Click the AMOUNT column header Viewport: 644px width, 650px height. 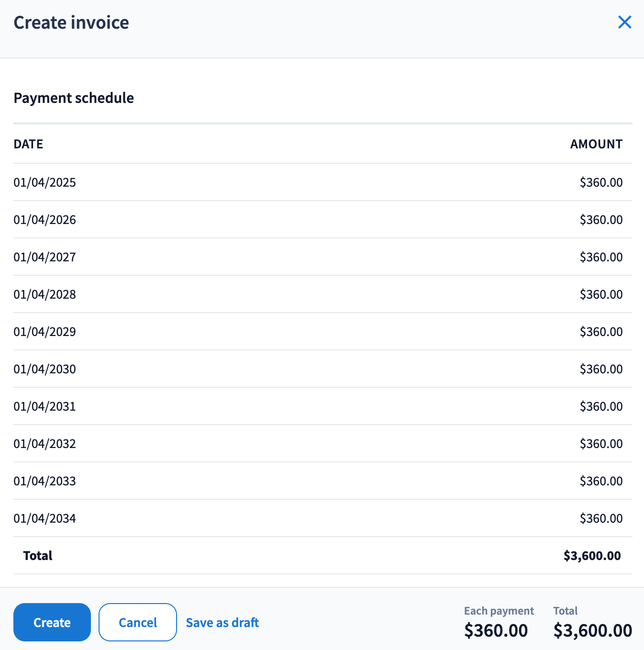(596, 144)
